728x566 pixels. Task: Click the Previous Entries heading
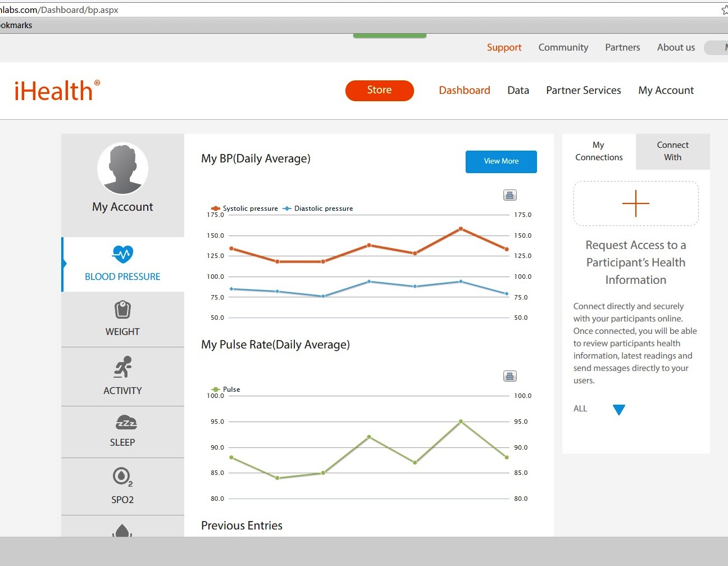[242, 526]
